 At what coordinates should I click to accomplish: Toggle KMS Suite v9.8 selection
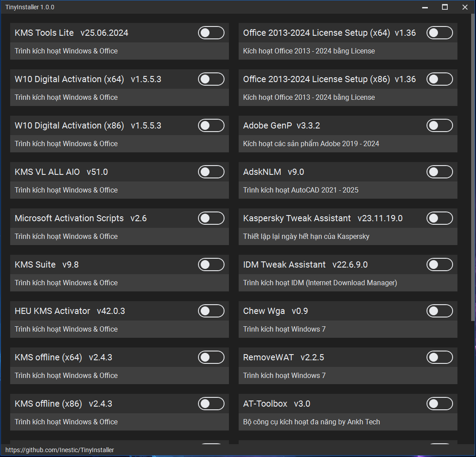(211, 265)
